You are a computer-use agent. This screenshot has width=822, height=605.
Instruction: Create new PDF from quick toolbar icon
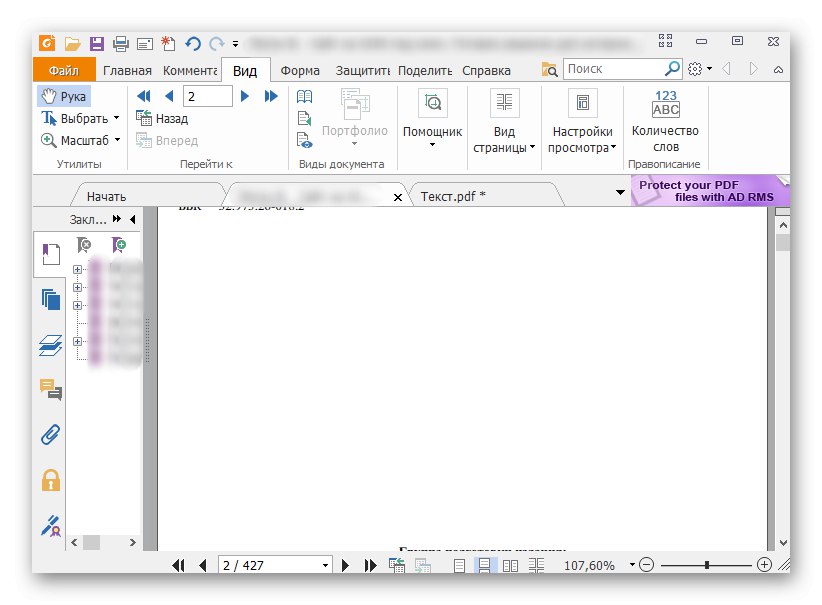click(168, 44)
